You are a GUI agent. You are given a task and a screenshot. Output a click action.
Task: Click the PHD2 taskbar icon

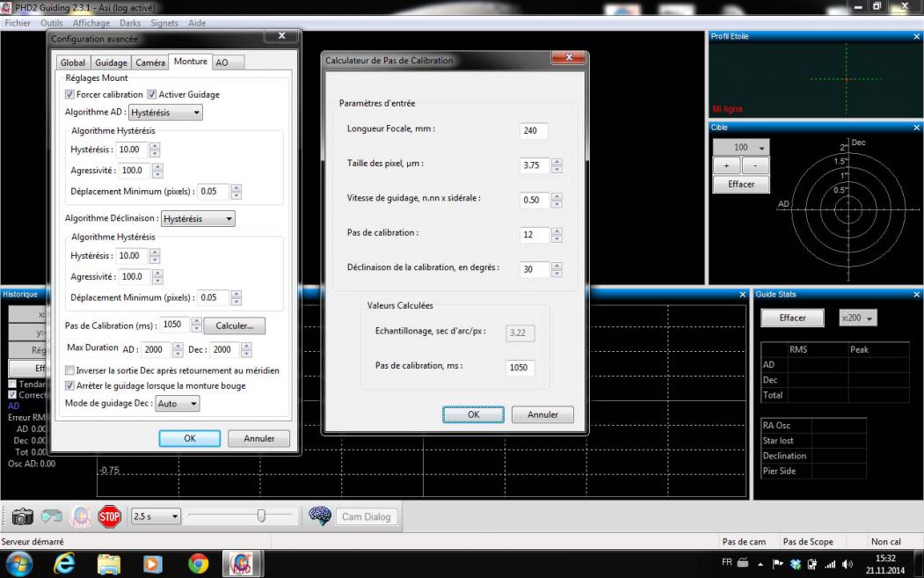pos(242,564)
